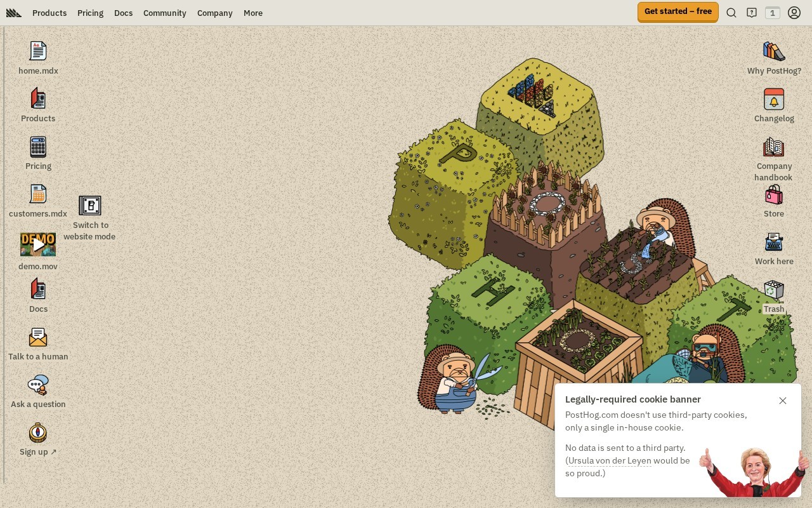This screenshot has height=508, width=812.
Task: Click the open windows counter showing 1
Action: point(773,13)
